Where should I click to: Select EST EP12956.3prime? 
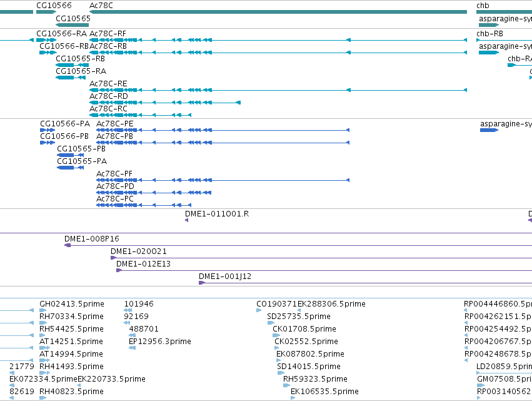click(x=133, y=348)
